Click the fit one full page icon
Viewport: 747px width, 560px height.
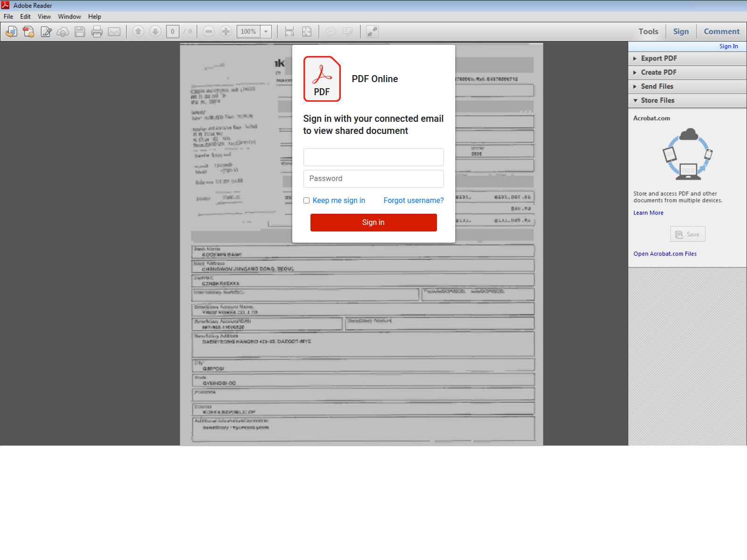click(x=307, y=31)
